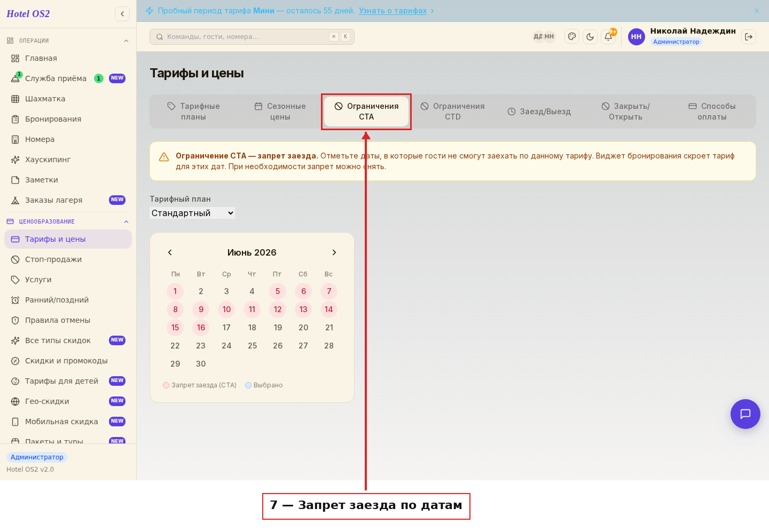Click the Николай Надеждин user name
The height and width of the screenshot is (532, 769).
coord(693,31)
